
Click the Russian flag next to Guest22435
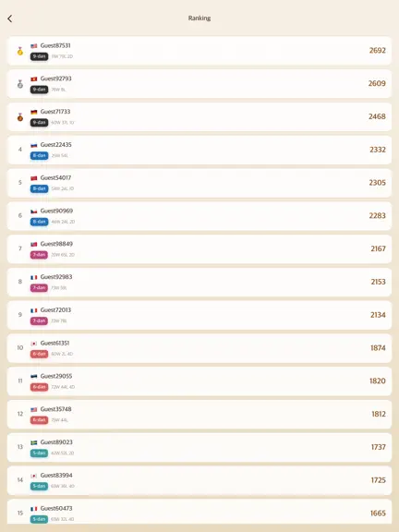(34, 145)
